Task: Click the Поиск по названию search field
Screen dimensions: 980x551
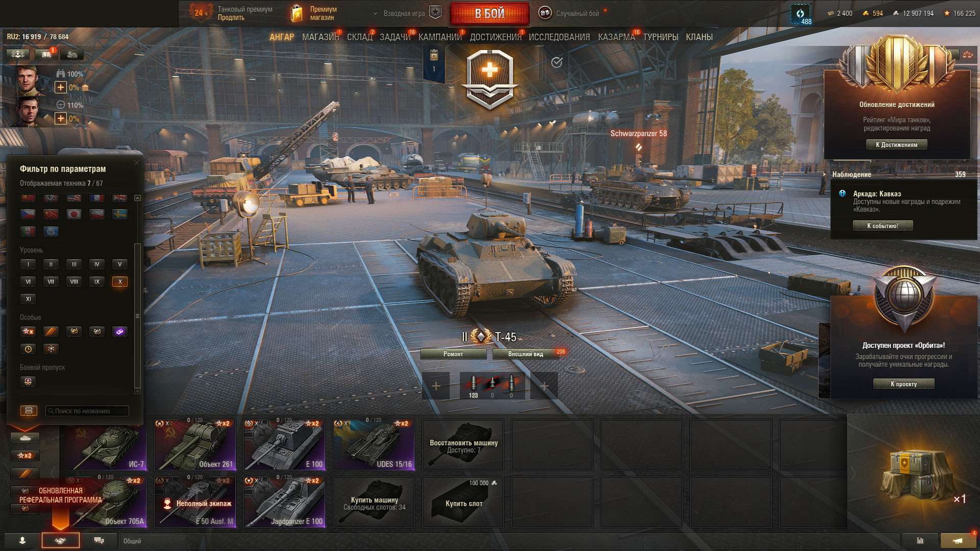Action: click(87, 411)
